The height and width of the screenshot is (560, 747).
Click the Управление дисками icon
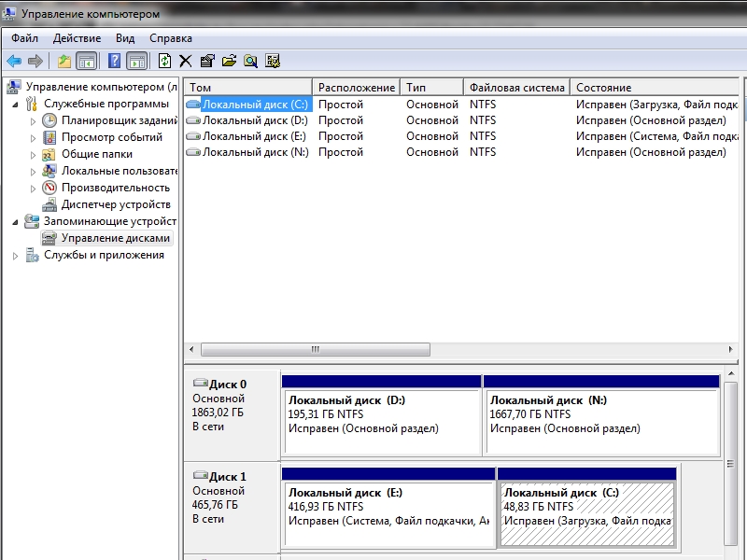(x=49, y=238)
